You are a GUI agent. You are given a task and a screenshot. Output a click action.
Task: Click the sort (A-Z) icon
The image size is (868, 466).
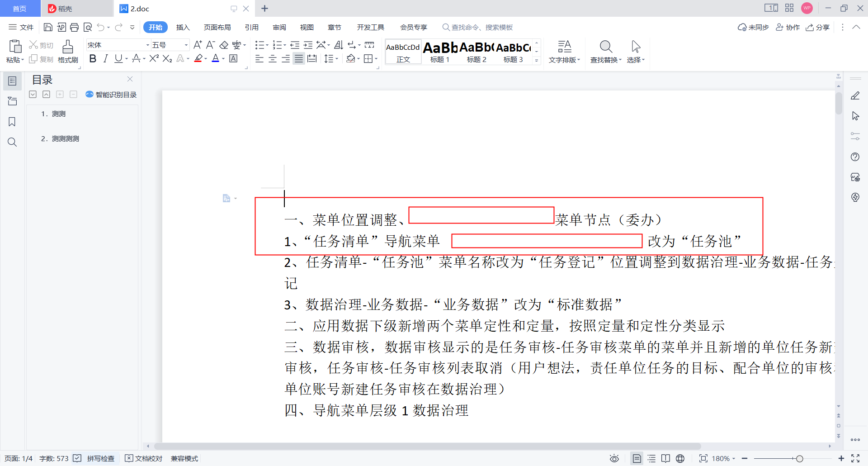click(339, 45)
